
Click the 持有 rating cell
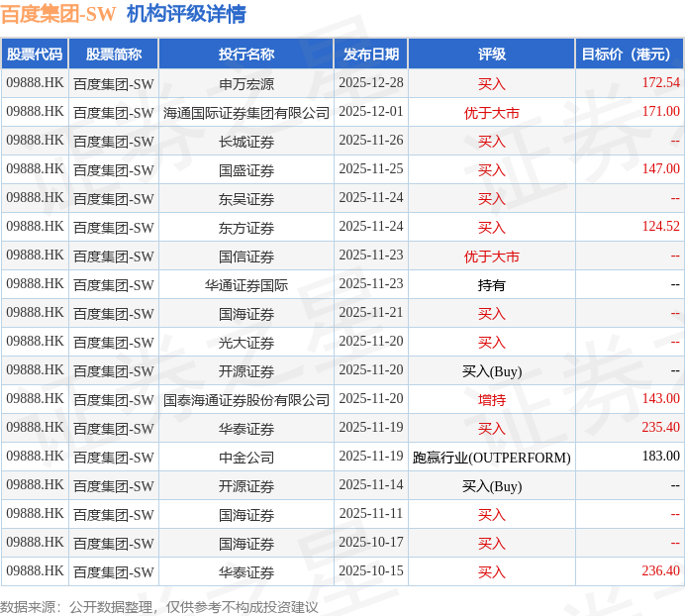491,285
